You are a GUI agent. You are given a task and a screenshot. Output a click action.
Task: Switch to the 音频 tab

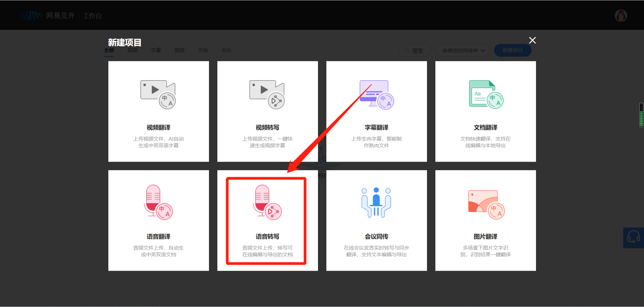click(179, 50)
